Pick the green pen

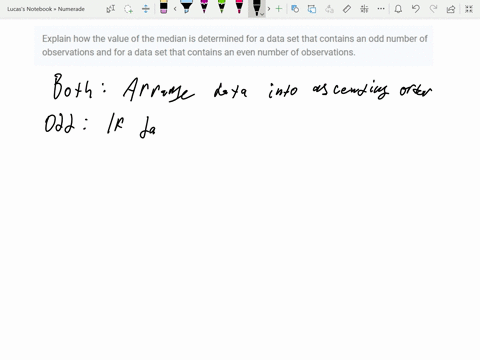222,7
